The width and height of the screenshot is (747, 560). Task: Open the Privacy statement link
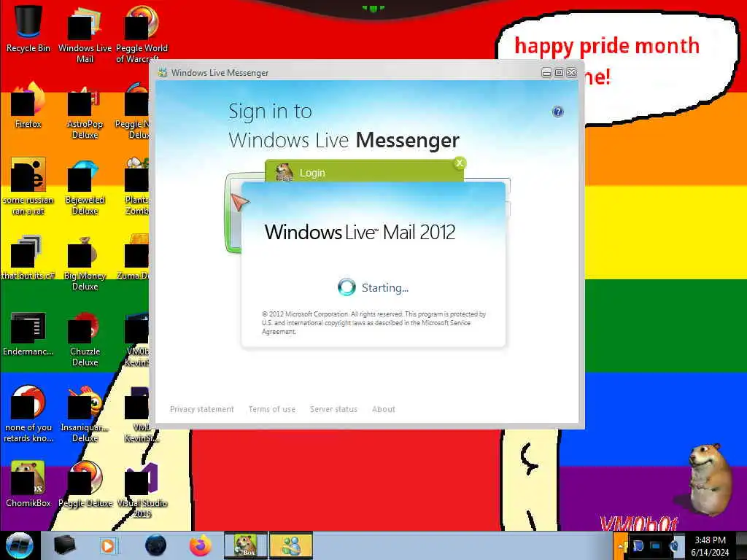[x=202, y=409]
